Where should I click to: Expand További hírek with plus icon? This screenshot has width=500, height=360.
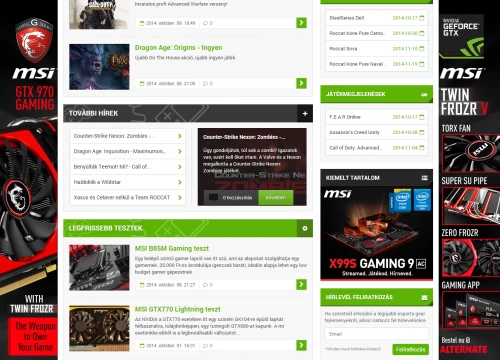click(305, 113)
